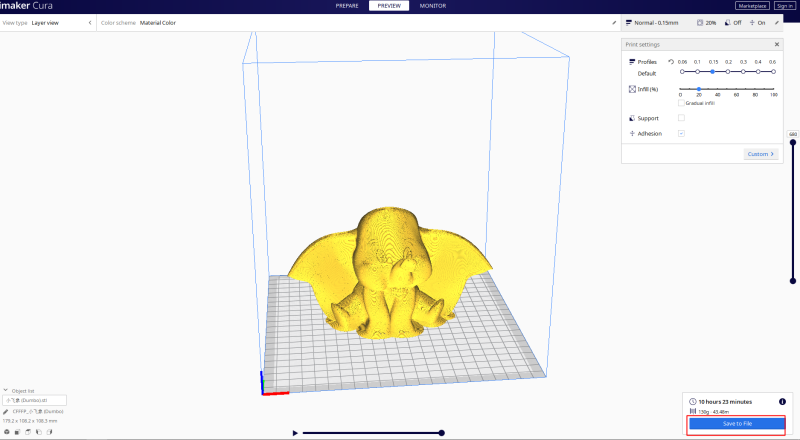
Task: Select Dumbo.stl in object list
Action: (34, 401)
